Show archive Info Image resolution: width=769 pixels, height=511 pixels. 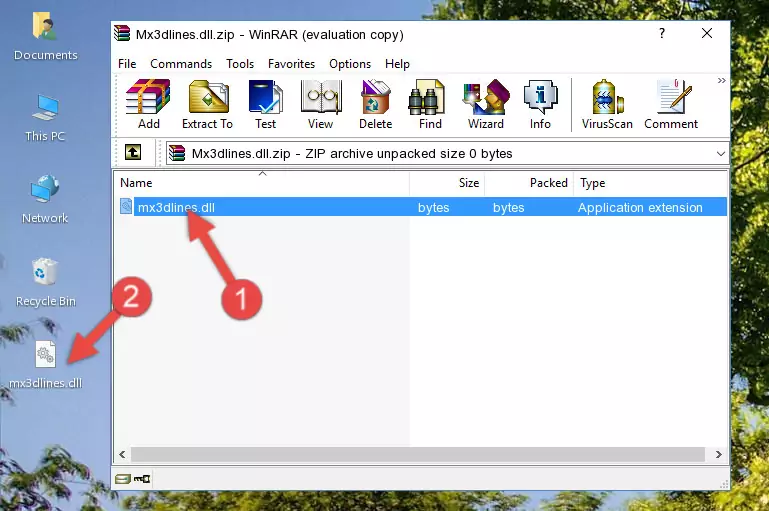(x=540, y=104)
